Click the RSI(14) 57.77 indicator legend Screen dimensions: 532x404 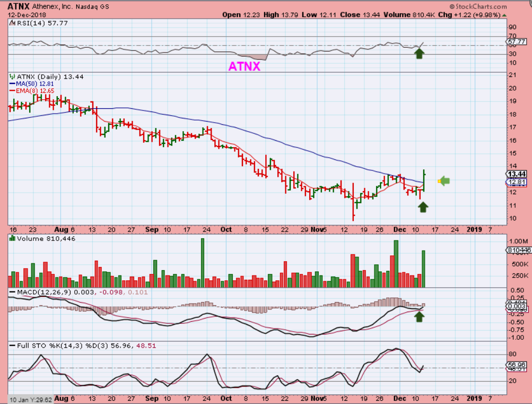[x=42, y=23]
